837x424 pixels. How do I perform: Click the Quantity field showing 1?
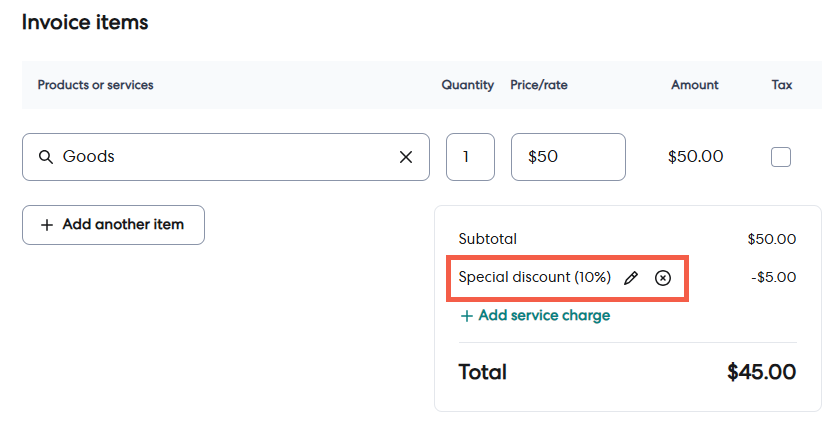click(470, 157)
